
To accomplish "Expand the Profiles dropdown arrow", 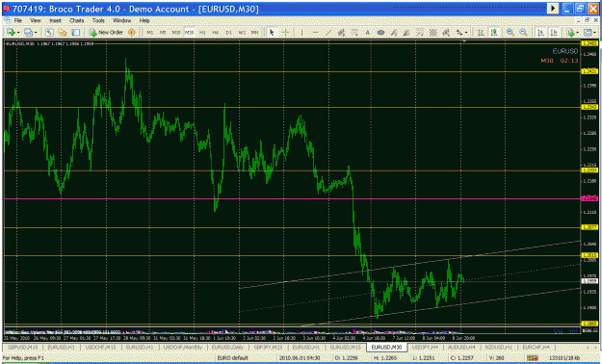I will tap(36, 33).
